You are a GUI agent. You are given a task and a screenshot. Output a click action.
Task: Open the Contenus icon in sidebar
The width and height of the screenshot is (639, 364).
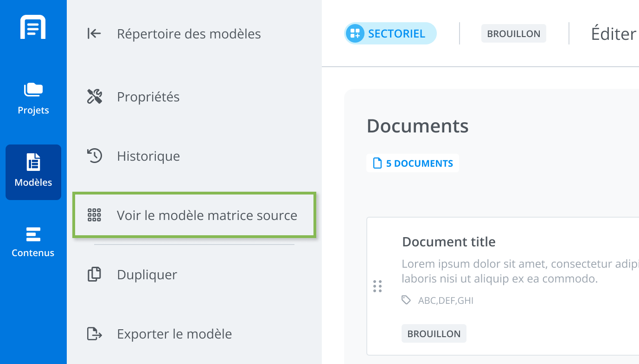[x=33, y=234]
